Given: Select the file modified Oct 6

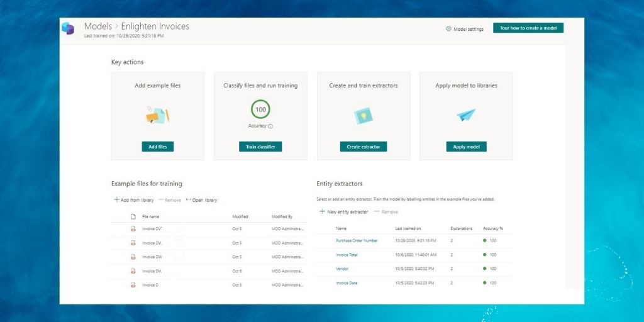Looking at the screenshot, I should (209, 271).
